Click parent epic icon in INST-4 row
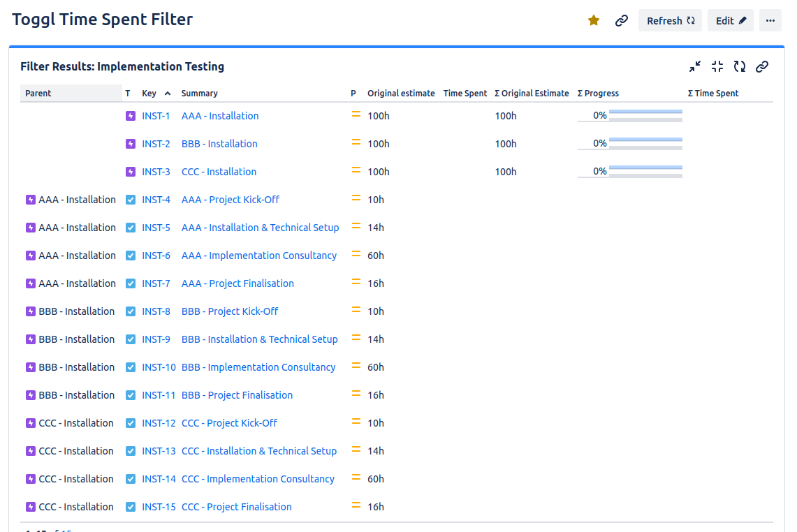The image size is (797, 532). tap(31, 200)
